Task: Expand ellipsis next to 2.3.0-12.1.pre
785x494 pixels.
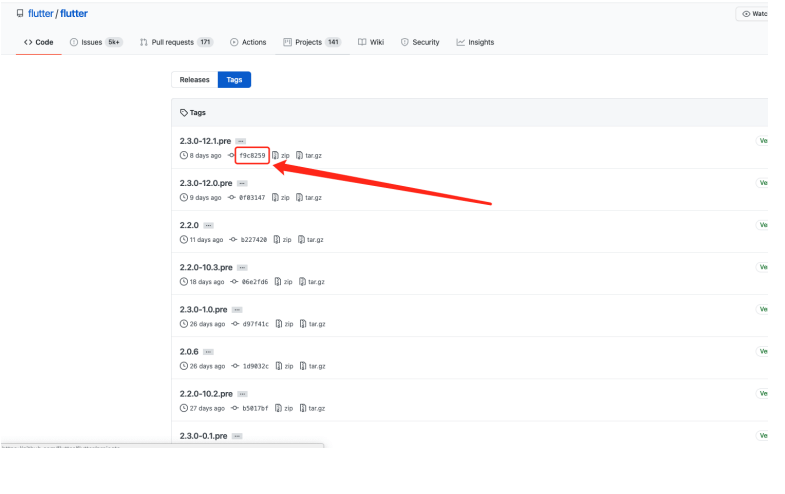Action: pyautogui.click(x=241, y=141)
